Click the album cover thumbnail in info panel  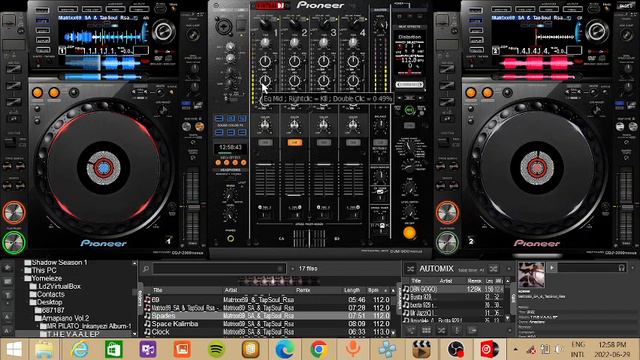point(531,275)
